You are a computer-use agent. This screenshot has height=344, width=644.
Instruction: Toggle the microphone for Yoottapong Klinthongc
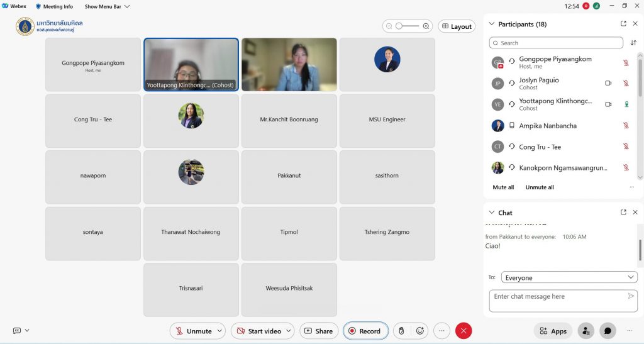[x=626, y=104]
